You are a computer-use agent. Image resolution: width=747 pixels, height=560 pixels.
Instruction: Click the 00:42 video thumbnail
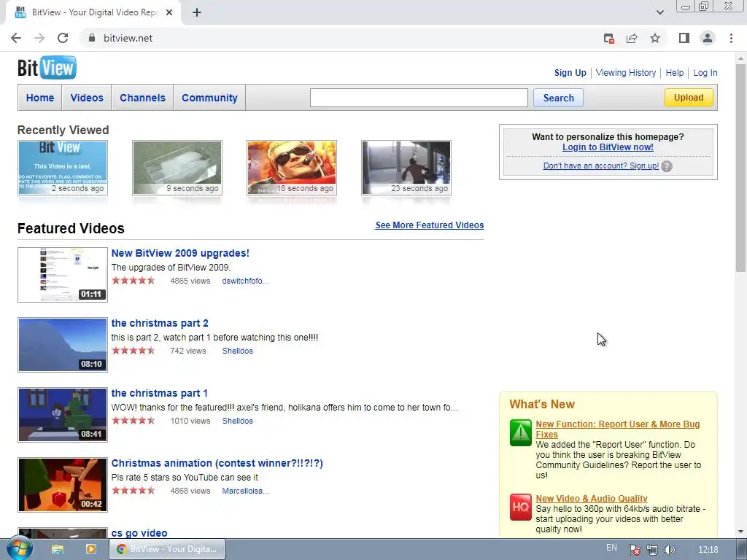(63, 485)
